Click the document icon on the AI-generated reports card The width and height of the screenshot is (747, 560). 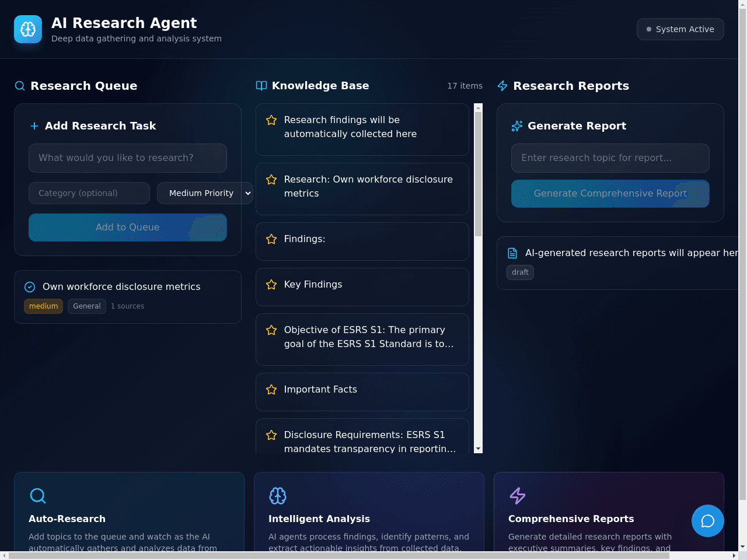512,253
